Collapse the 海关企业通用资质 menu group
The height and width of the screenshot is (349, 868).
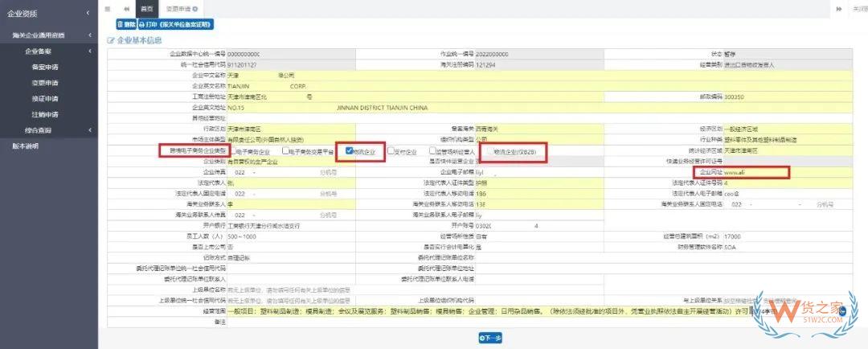pos(49,35)
